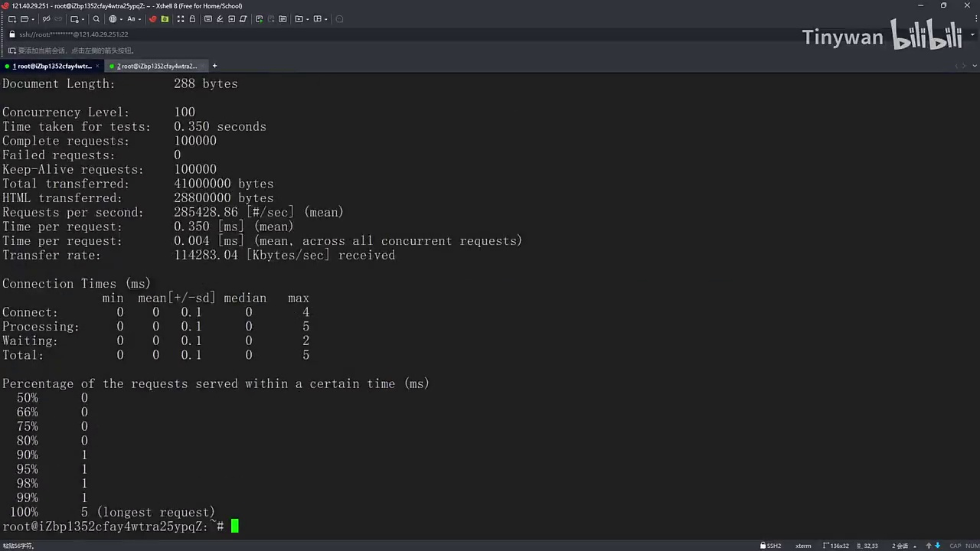Viewport: 980px width, 551px height.
Task: Click the compose pane toolbar icon
Action: [283, 19]
